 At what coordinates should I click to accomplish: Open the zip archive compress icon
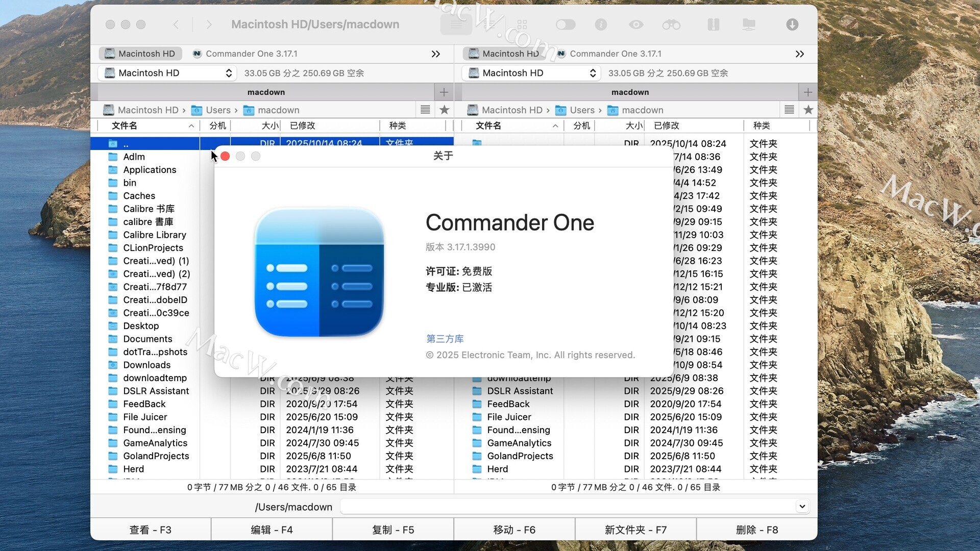713,24
